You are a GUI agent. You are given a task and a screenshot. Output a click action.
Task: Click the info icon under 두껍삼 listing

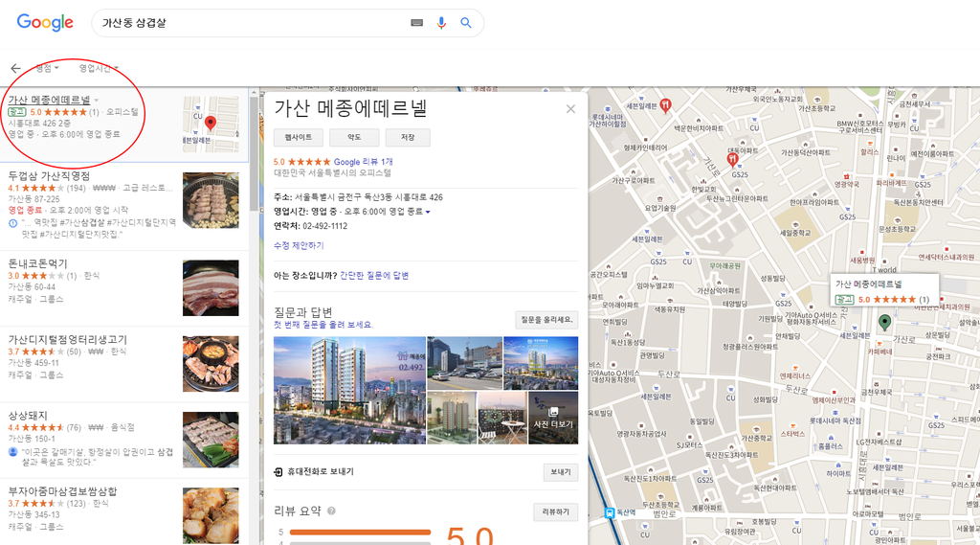click(12, 223)
